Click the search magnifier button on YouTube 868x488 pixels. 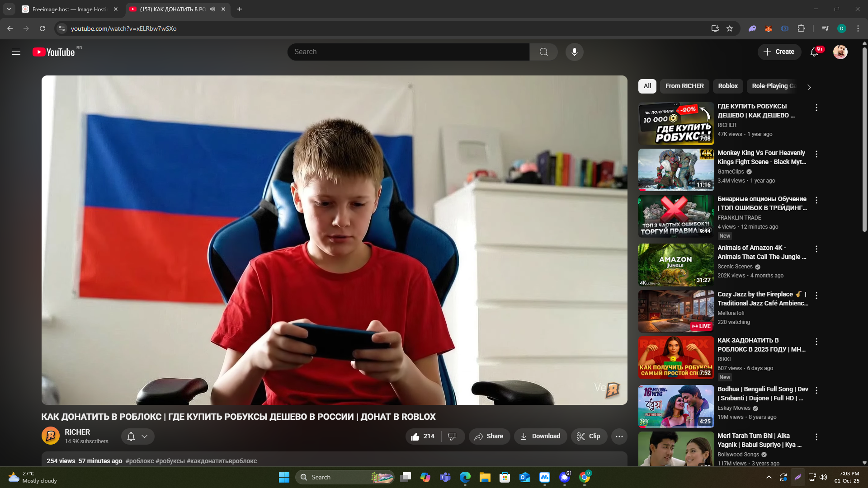point(543,52)
